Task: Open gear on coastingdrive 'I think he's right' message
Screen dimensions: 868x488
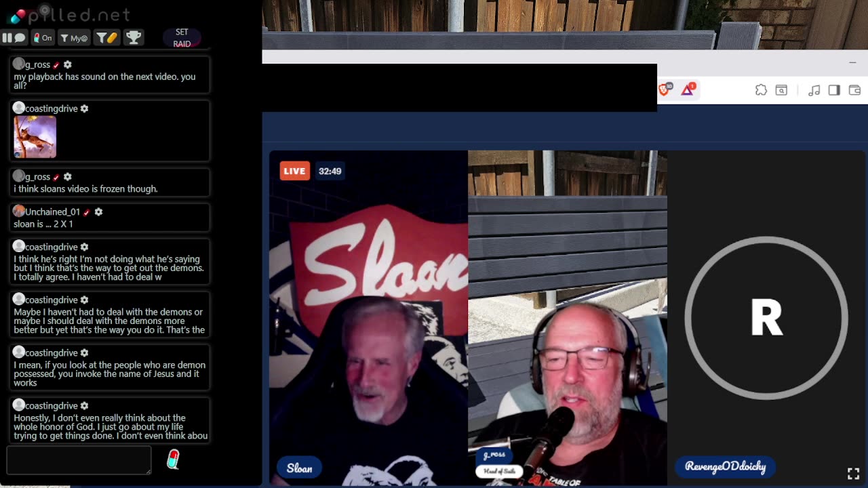Action: (84, 247)
